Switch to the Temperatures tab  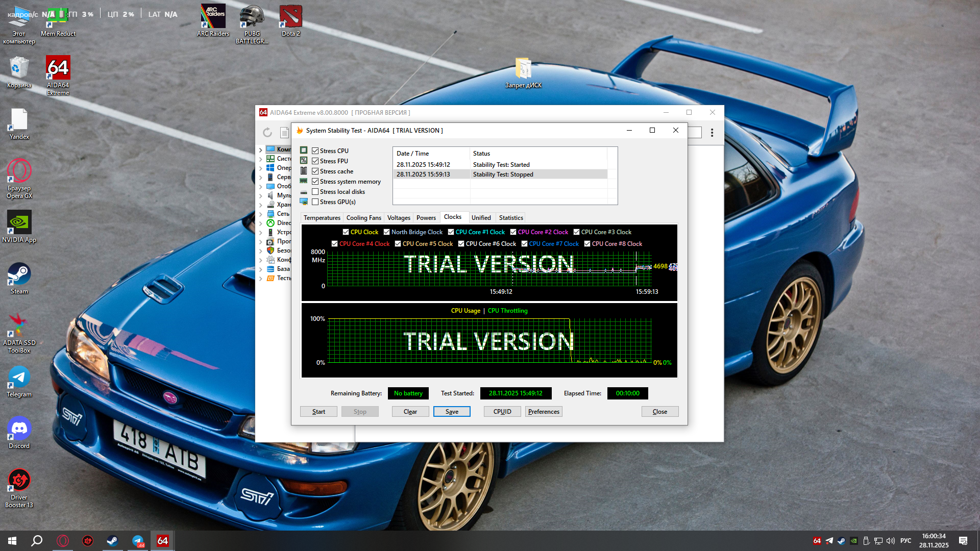tap(322, 218)
